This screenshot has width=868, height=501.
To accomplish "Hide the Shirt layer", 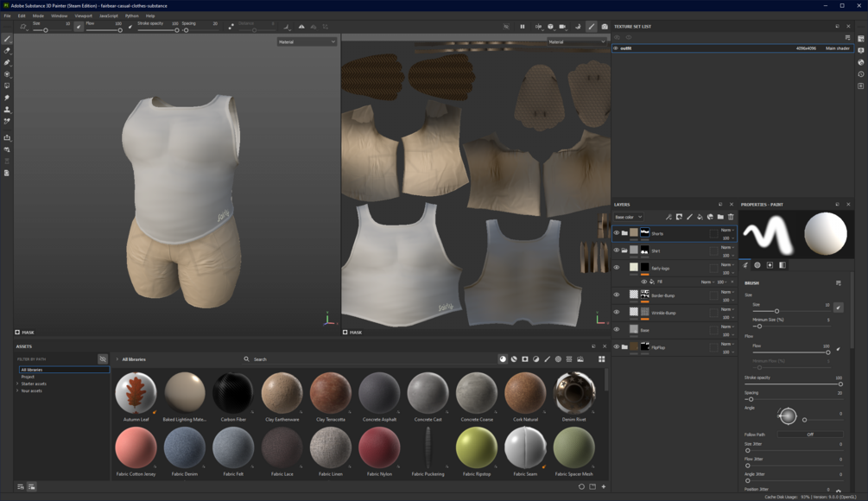I will 616,250.
